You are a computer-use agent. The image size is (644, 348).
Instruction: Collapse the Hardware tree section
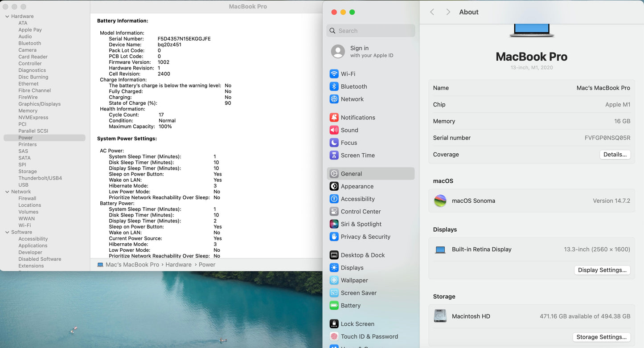pyautogui.click(x=7, y=16)
